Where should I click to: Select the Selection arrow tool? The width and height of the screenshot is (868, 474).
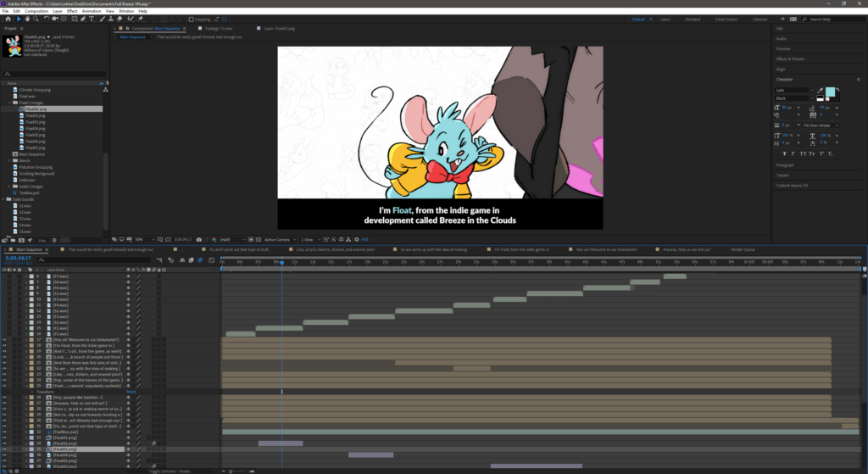click(19, 19)
